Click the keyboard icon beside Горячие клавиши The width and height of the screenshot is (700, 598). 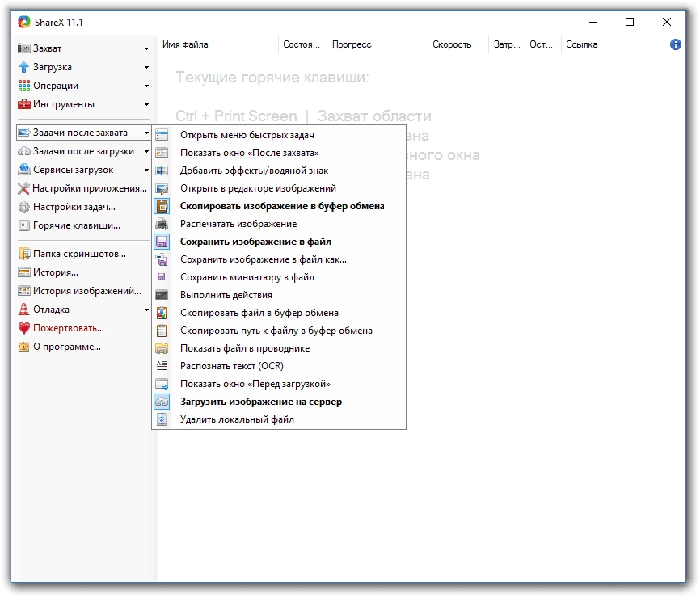23,225
